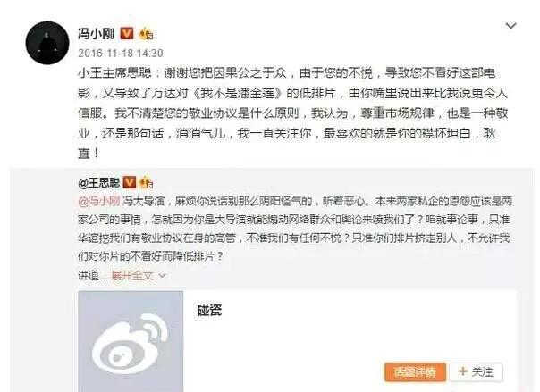Follow the topic with +关注 button
Viewport: 540px width, 392px height.
click(476, 372)
